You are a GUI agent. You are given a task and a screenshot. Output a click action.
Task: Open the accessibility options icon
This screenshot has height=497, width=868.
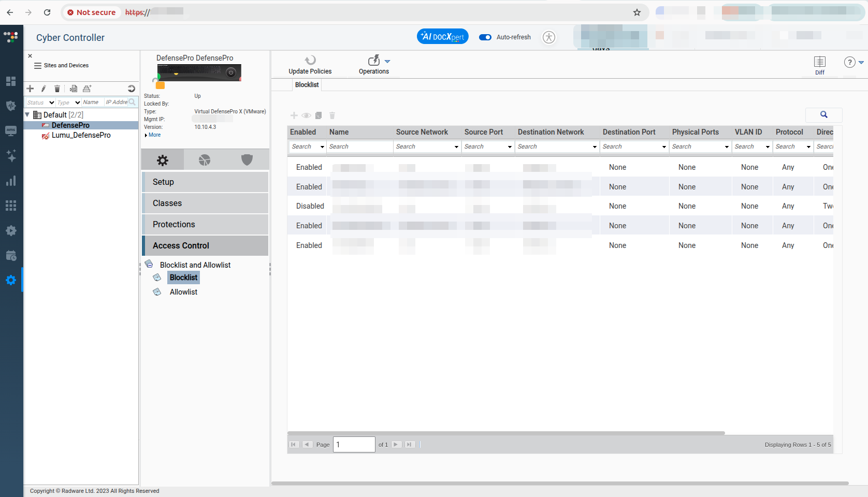[x=549, y=37]
